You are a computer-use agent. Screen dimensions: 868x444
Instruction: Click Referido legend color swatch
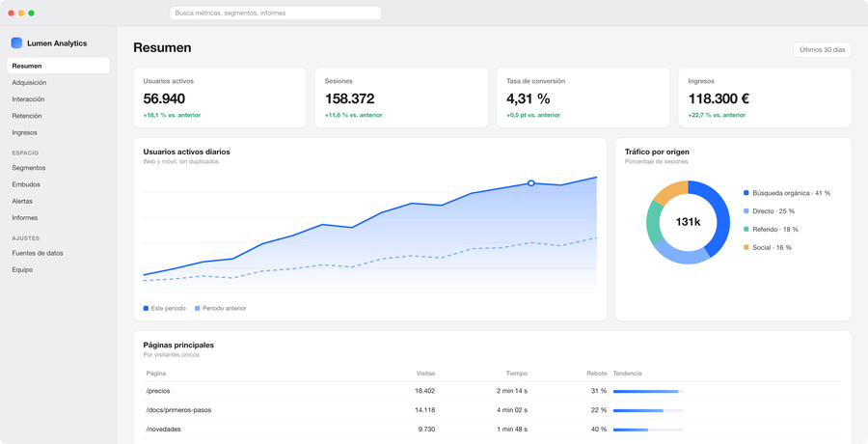pos(746,229)
